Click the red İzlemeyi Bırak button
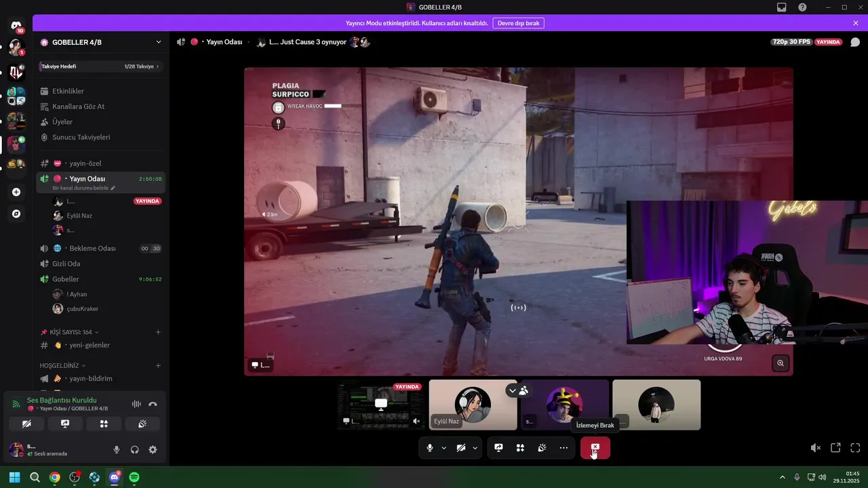This screenshot has width=868, height=488. pos(595,448)
